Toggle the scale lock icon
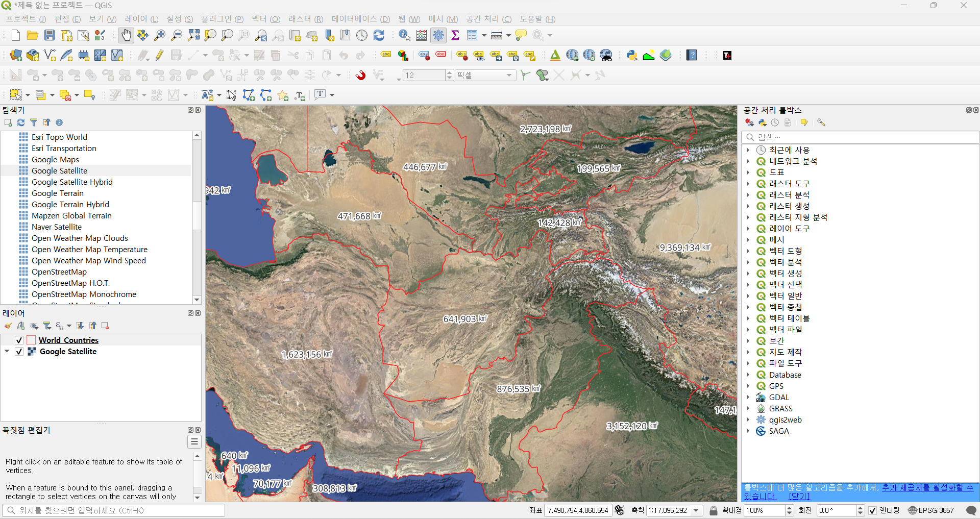 [x=714, y=510]
